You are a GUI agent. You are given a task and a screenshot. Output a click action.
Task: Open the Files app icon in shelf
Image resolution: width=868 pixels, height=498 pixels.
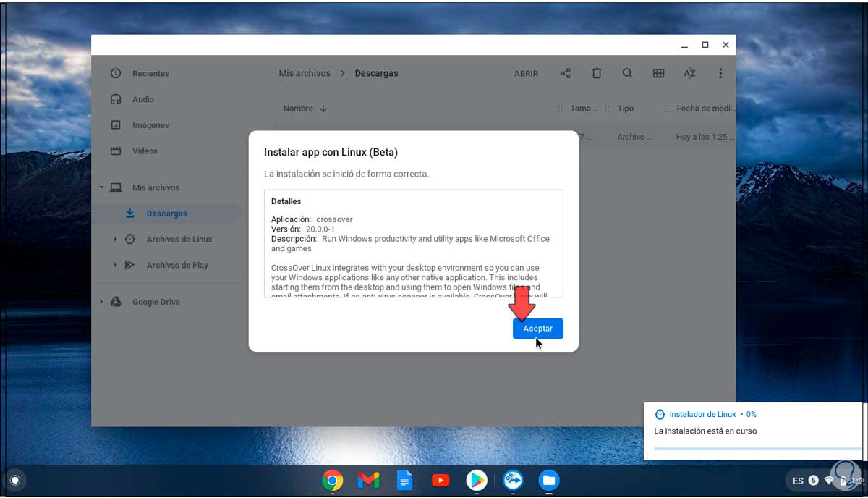(x=549, y=480)
